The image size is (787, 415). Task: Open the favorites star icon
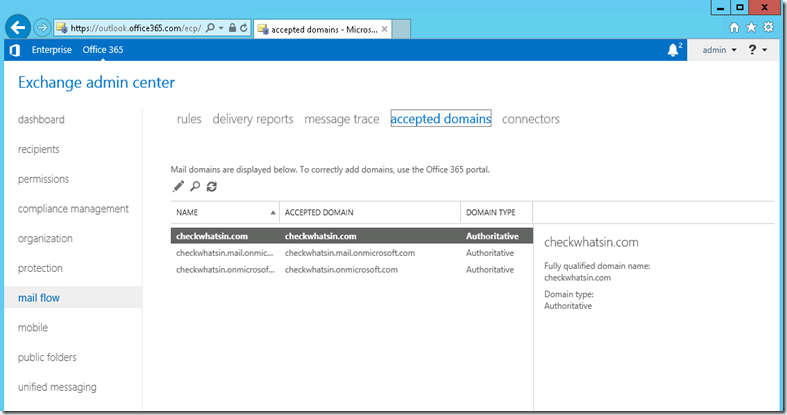(751, 28)
